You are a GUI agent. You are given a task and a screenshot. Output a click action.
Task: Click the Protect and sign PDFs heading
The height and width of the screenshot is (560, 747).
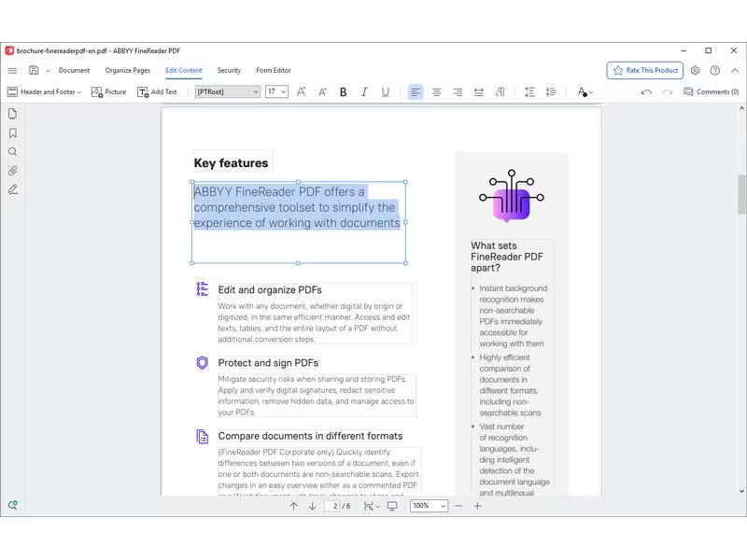click(x=268, y=363)
